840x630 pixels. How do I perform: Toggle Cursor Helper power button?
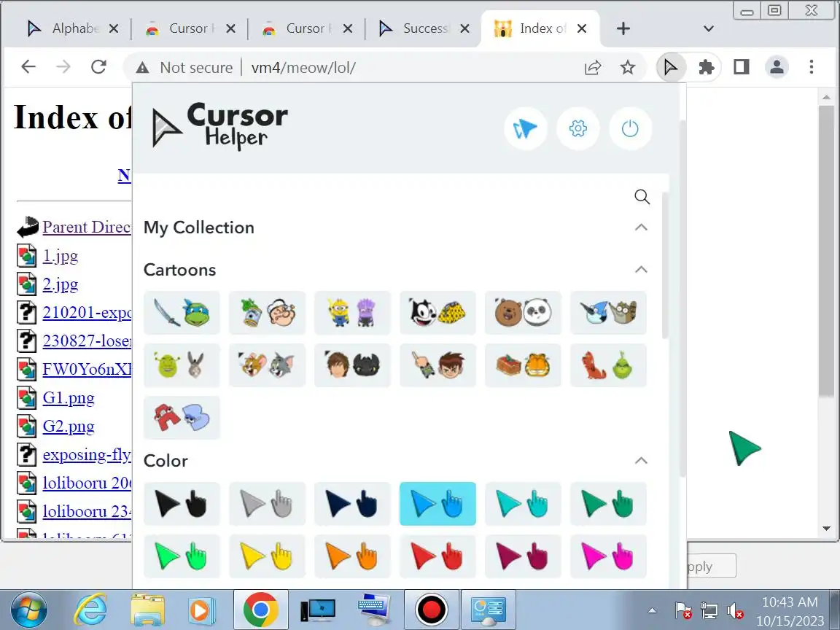click(x=630, y=128)
